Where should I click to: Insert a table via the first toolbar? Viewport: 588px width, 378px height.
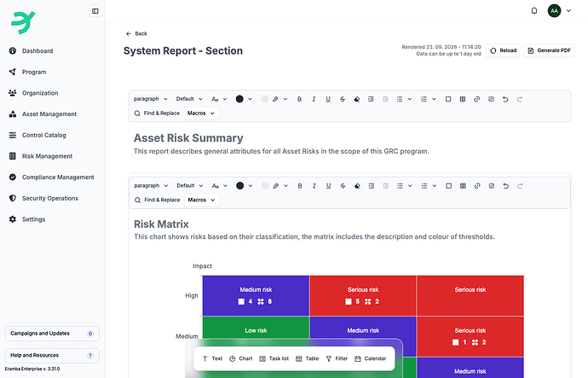coord(463,99)
